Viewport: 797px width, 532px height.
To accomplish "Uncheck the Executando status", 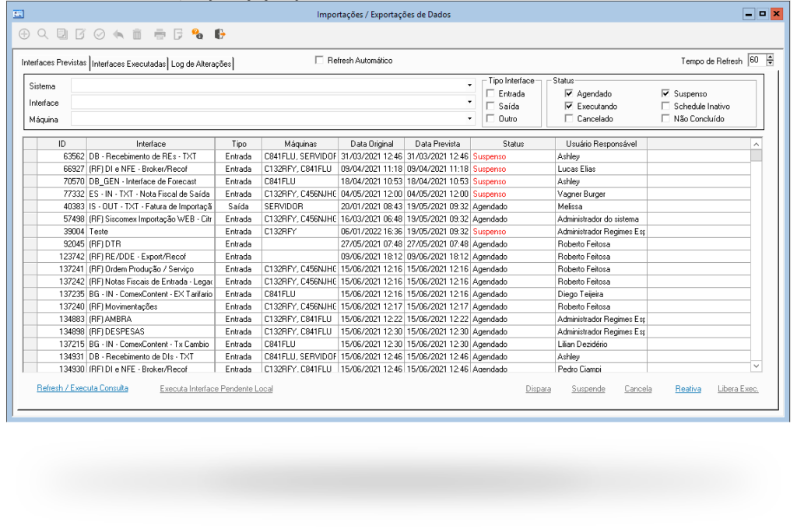I will tap(569, 107).
